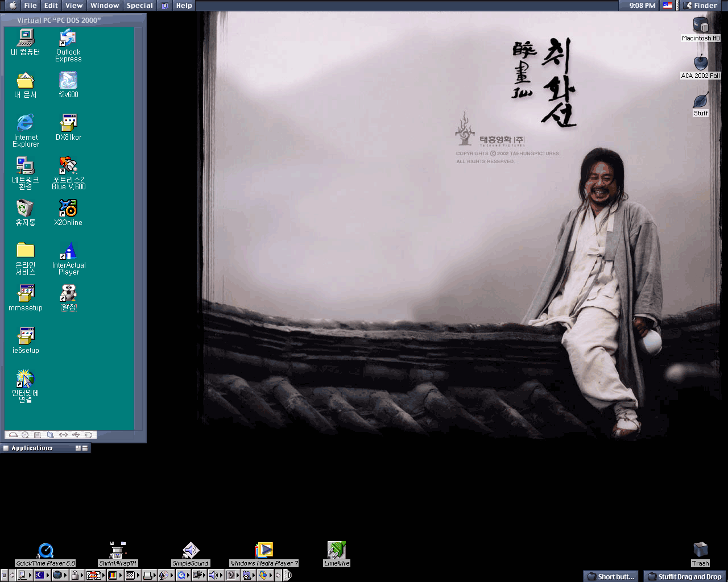Screen dimensions: 728x582
Task: Click the Outlook Express shortcut
Action: (x=68, y=39)
